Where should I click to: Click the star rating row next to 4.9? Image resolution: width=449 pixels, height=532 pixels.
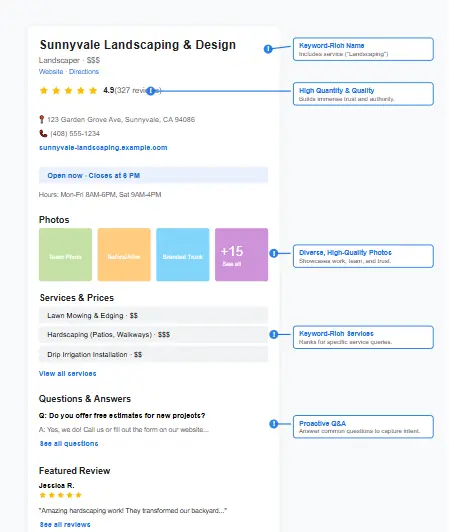coord(68,91)
